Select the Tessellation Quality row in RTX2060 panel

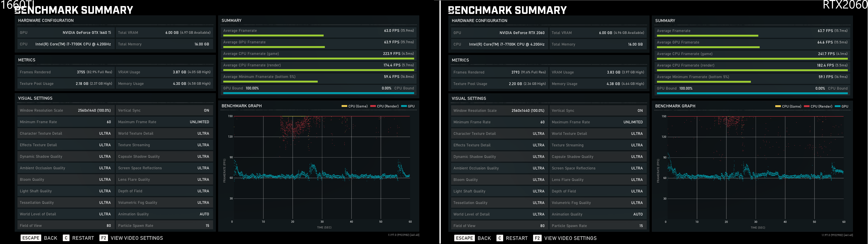pos(500,202)
